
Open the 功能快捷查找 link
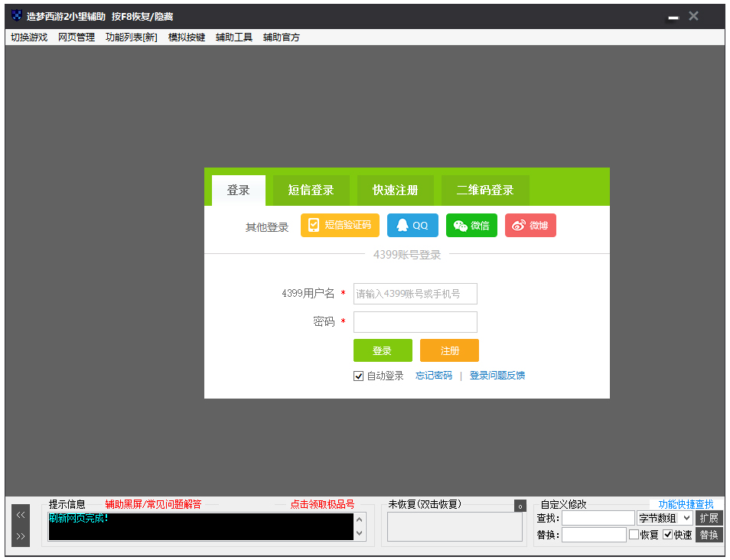pos(686,504)
